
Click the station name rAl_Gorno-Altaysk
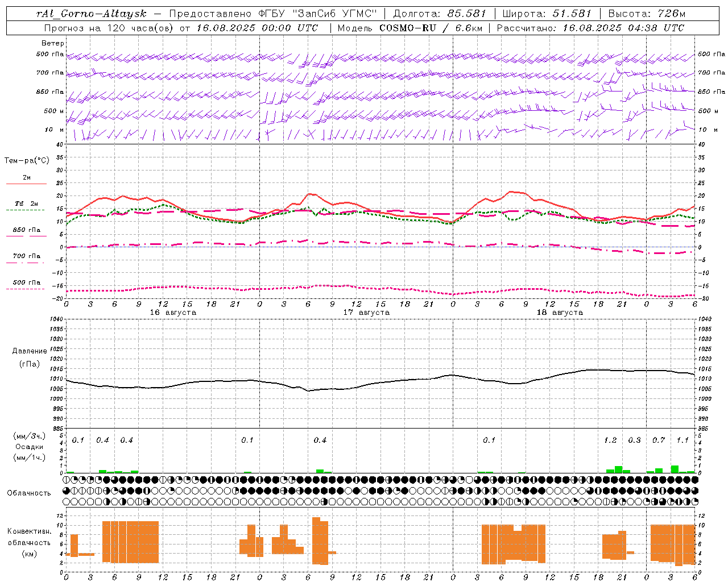(91, 14)
